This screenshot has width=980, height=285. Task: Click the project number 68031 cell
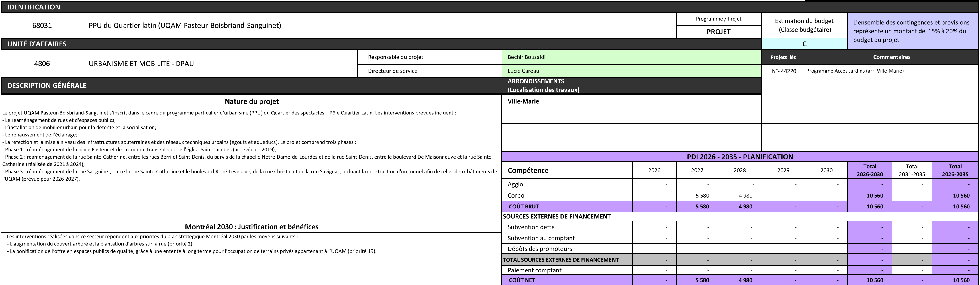pos(42,26)
